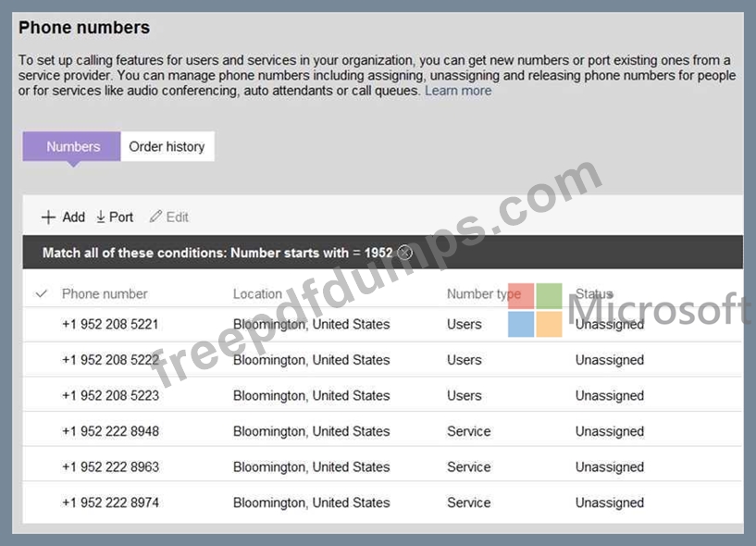Select phone number +1 952 222 8974
Image resolution: width=756 pixels, height=546 pixels.
tap(110, 503)
